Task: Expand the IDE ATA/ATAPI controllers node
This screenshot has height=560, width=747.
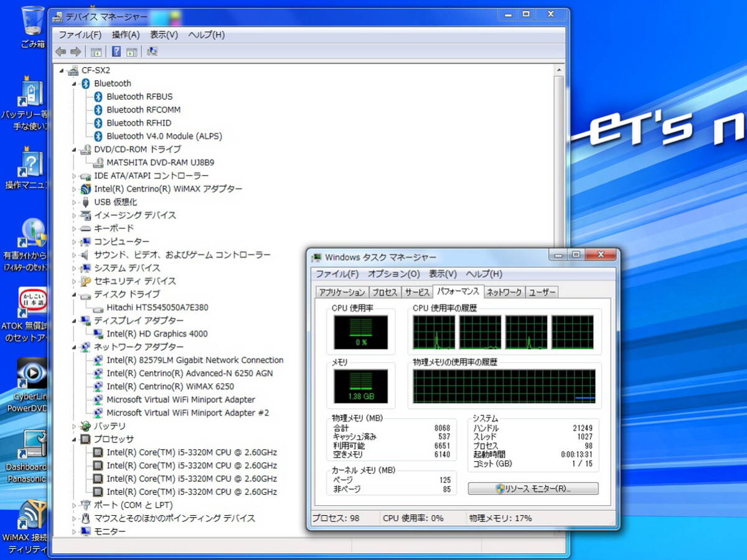Action: coord(75,176)
